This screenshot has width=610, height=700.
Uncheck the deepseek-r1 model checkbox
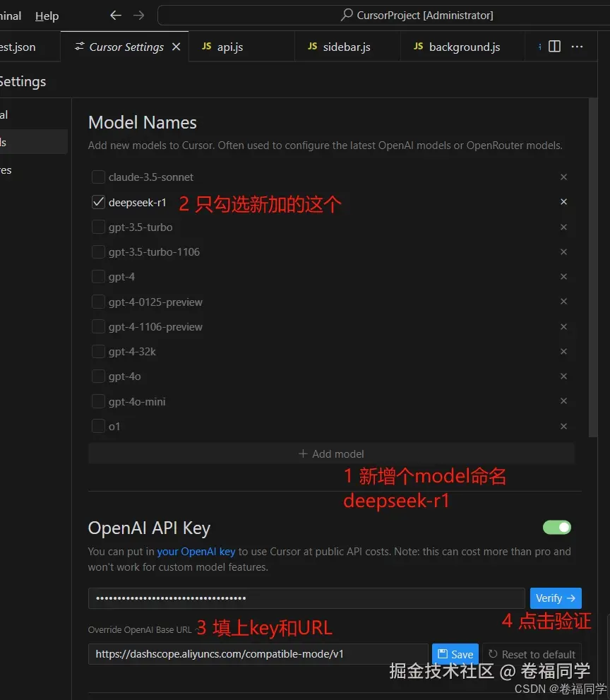tap(98, 201)
